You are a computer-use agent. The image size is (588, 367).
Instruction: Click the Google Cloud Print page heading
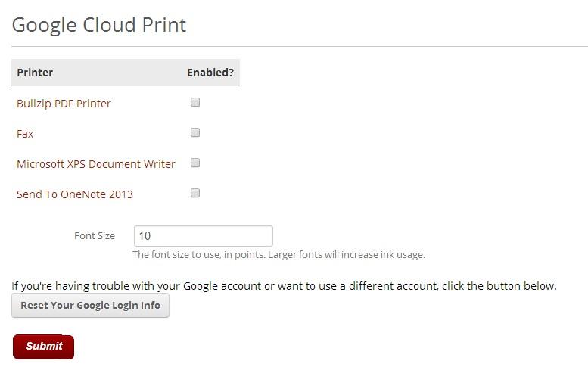[99, 25]
